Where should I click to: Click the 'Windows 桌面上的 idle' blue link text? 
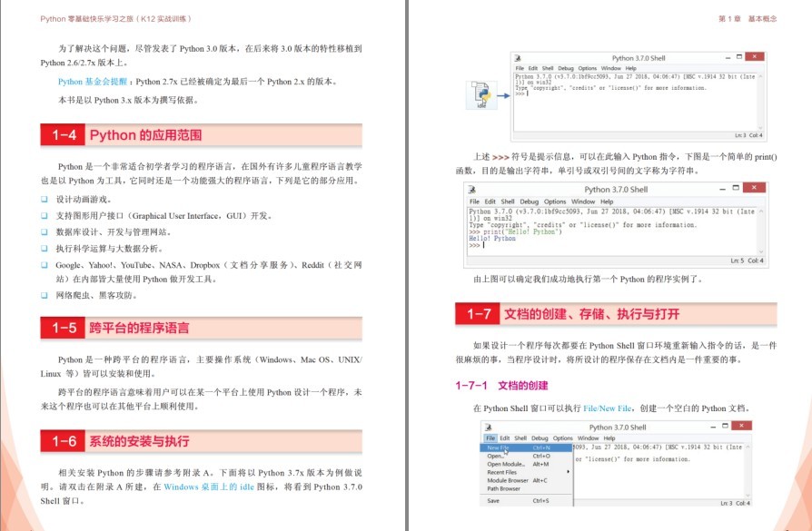(x=209, y=487)
